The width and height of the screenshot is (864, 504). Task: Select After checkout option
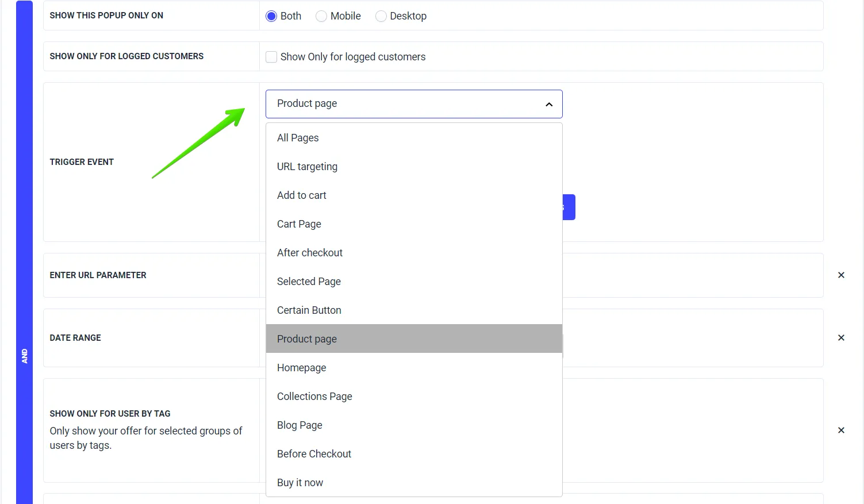point(414,253)
